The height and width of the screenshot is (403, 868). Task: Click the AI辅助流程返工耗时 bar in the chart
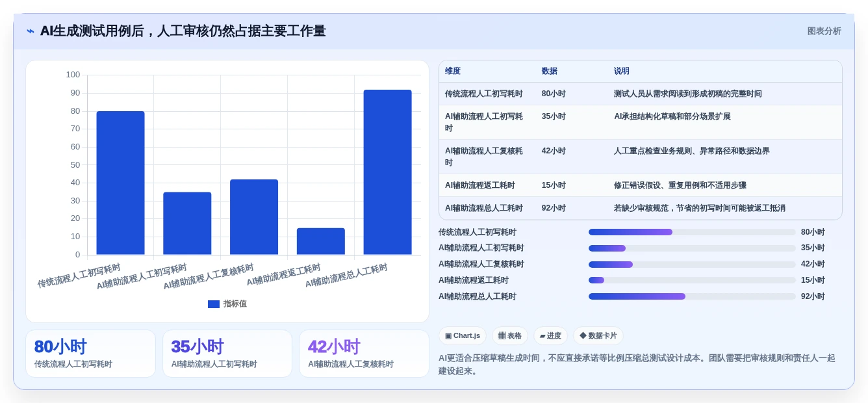[321, 241]
